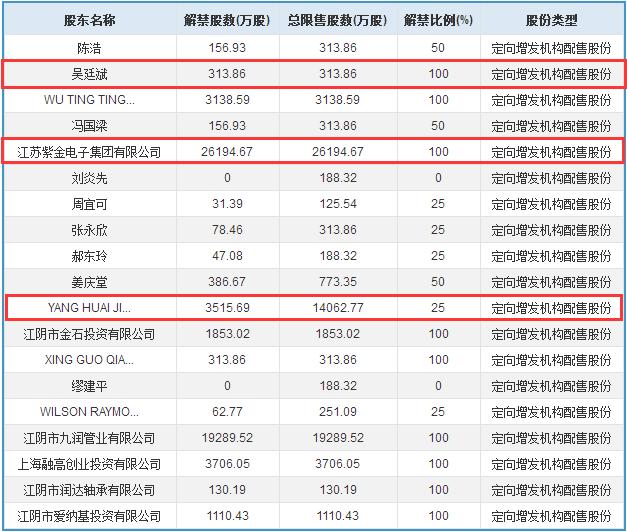Image resolution: width=627 pixels, height=532 pixels.
Task: Select the WU TING TING... shareholder cell
Action: pos(90,100)
